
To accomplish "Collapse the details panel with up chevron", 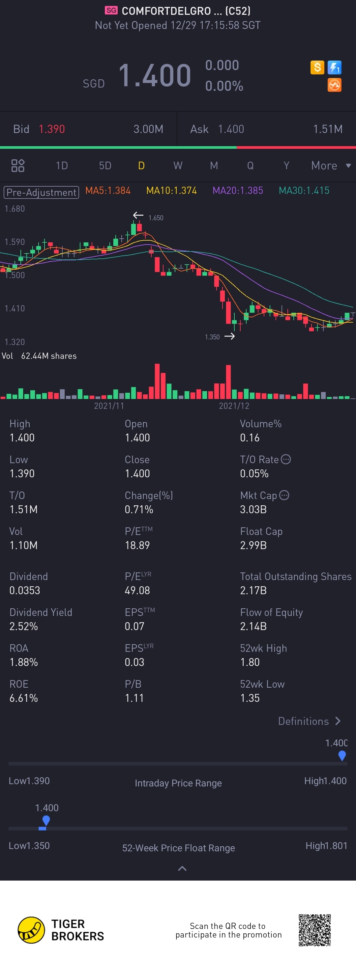I will (x=182, y=868).
